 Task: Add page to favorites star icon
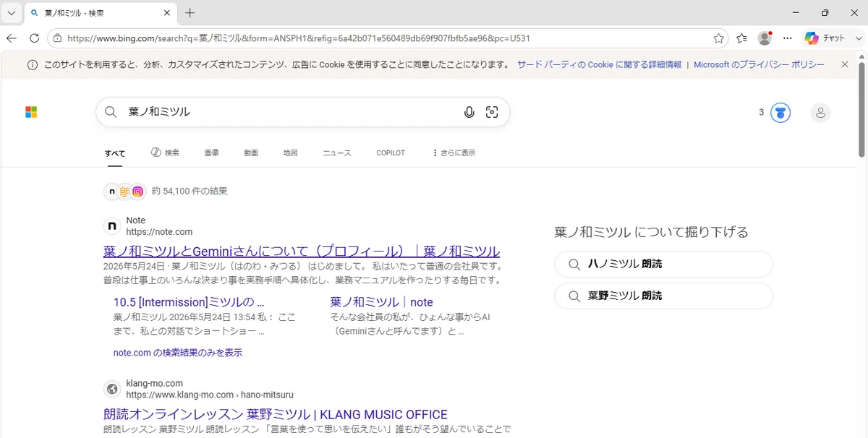(x=718, y=38)
